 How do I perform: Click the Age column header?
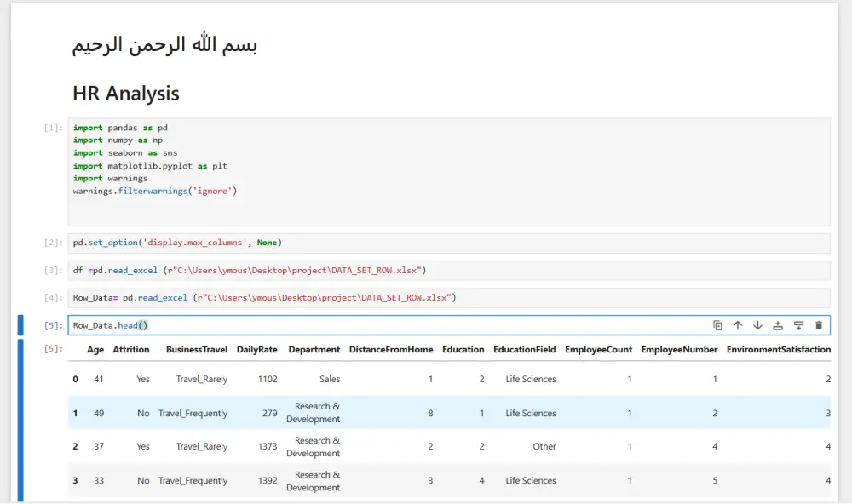[x=95, y=350]
